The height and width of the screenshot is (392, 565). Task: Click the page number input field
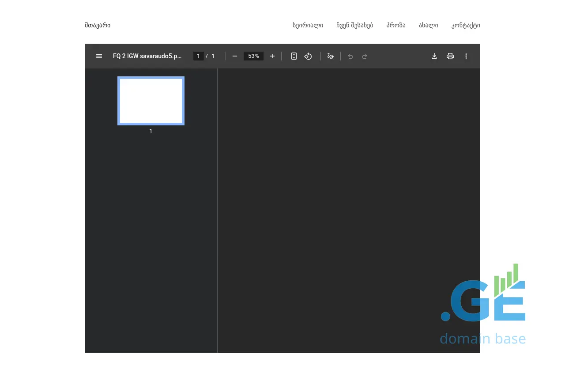199,56
